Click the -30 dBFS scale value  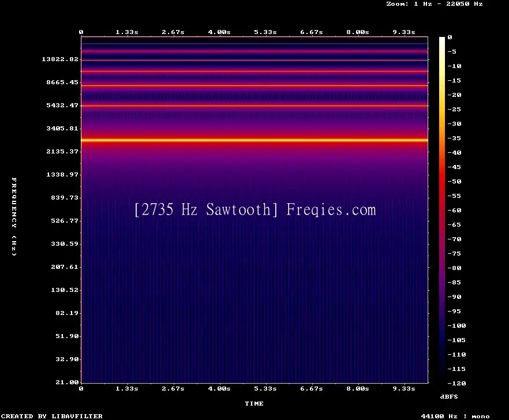454,124
